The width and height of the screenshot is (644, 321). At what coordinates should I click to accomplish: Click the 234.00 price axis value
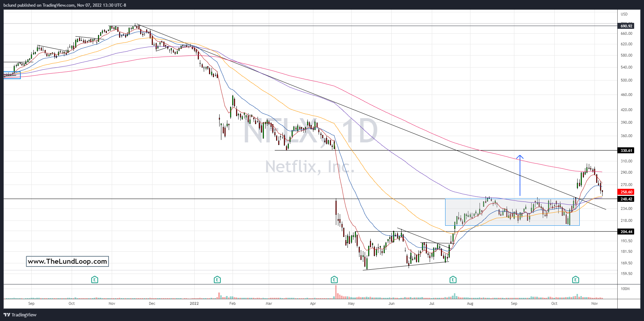point(626,208)
